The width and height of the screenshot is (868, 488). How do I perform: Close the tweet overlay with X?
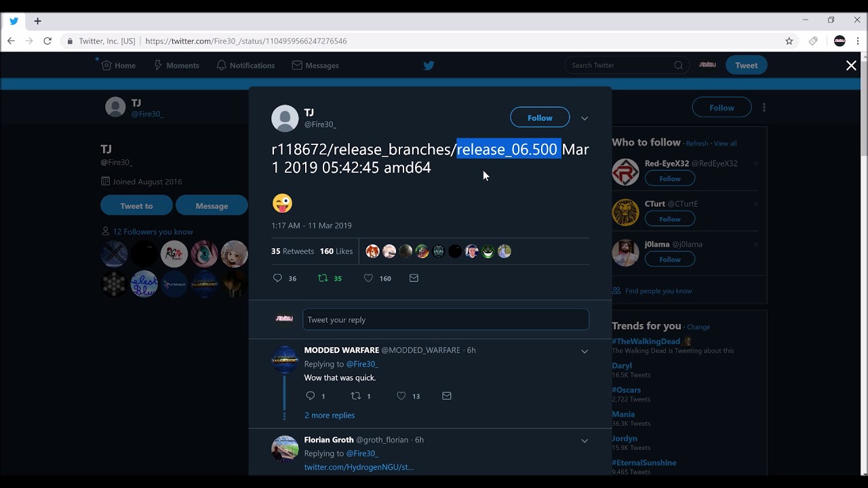[851, 66]
